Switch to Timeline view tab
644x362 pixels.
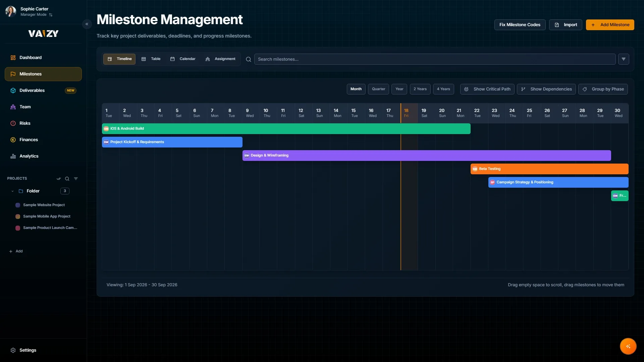click(x=119, y=59)
